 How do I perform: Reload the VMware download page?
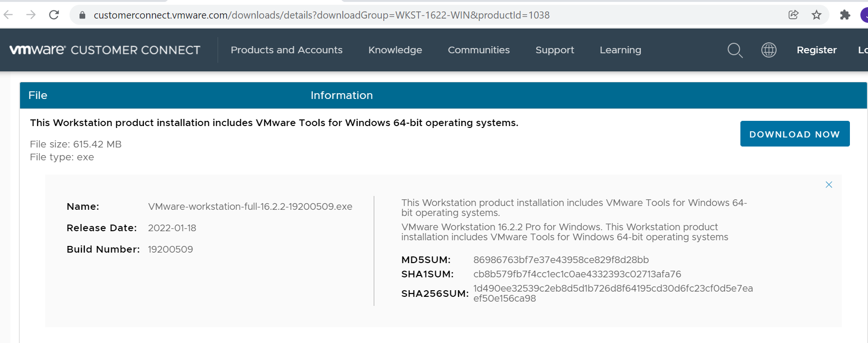pyautogui.click(x=54, y=15)
